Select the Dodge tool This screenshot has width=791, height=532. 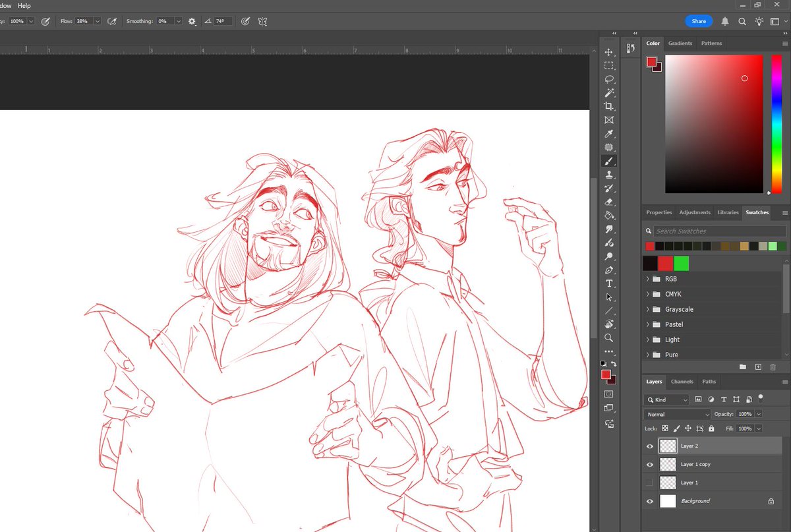point(609,256)
